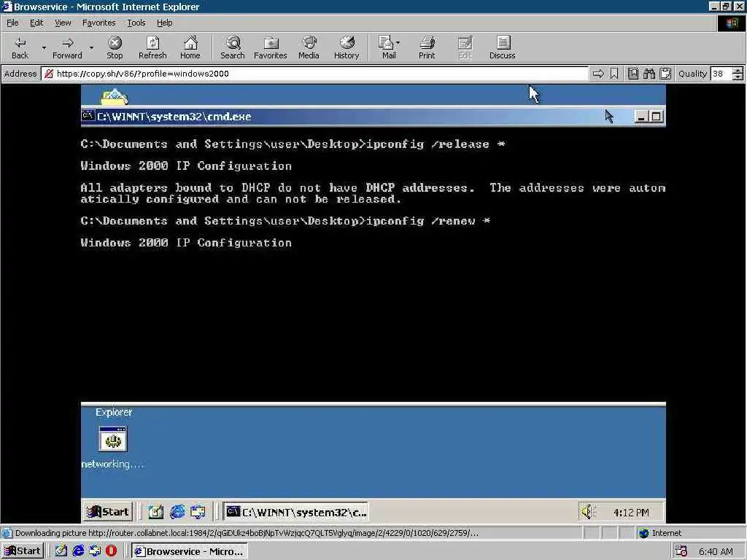Click the Downloading picture status bar text

pos(247,533)
